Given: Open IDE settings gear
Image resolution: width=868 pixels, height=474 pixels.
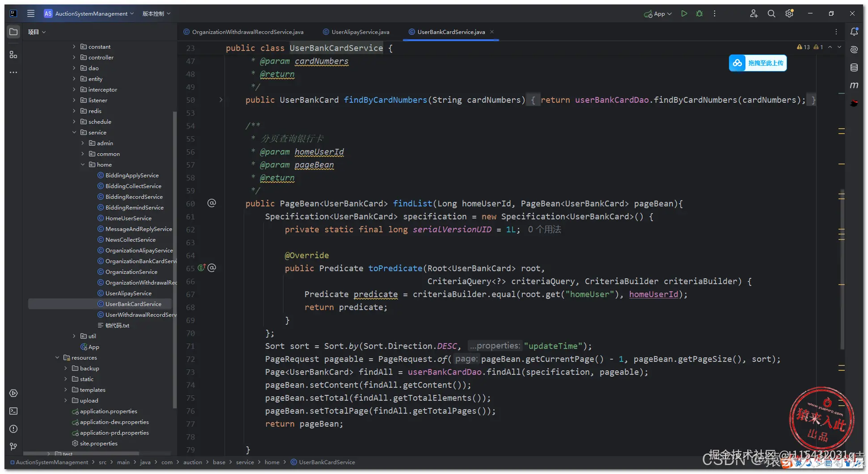Looking at the screenshot, I should click(789, 13).
